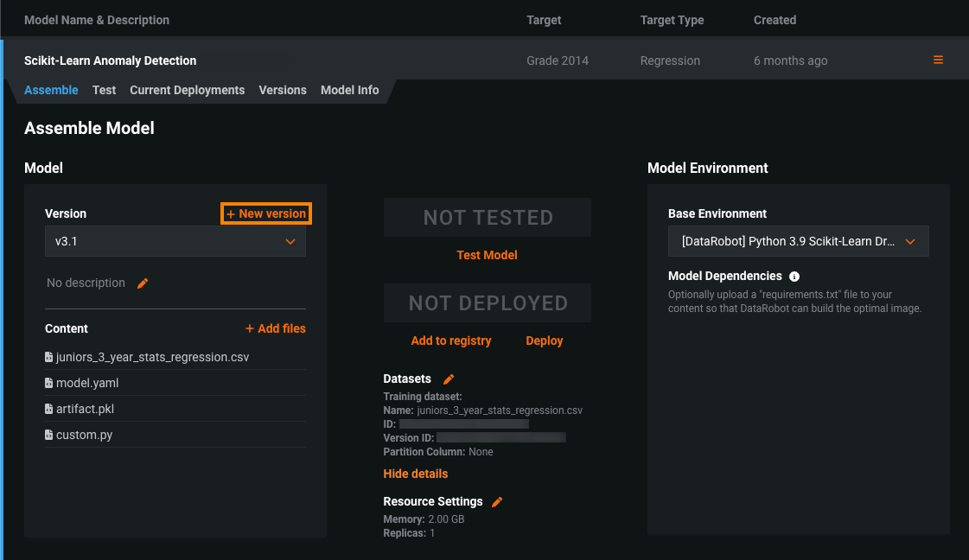Open the model row hamburger menu
The width and height of the screenshot is (969, 560).
(938, 60)
